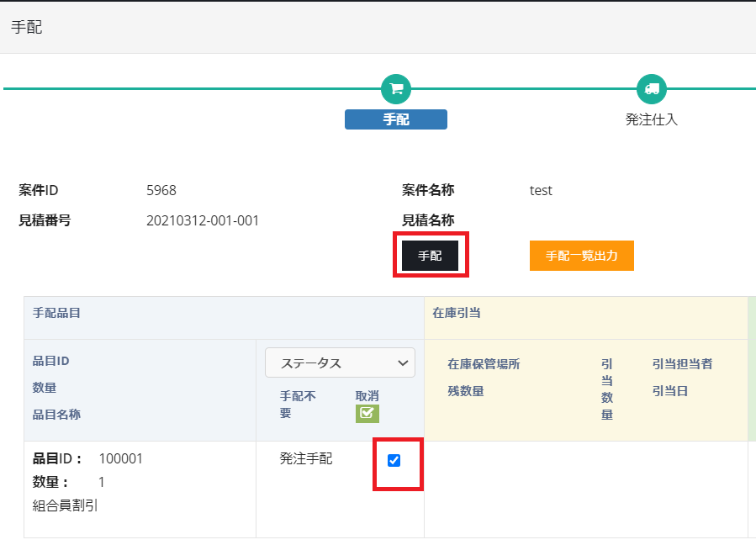Viewport: 756px width, 545px height.
Task: Click the 見積番号 value 20210312-001-001
Action: [203, 220]
